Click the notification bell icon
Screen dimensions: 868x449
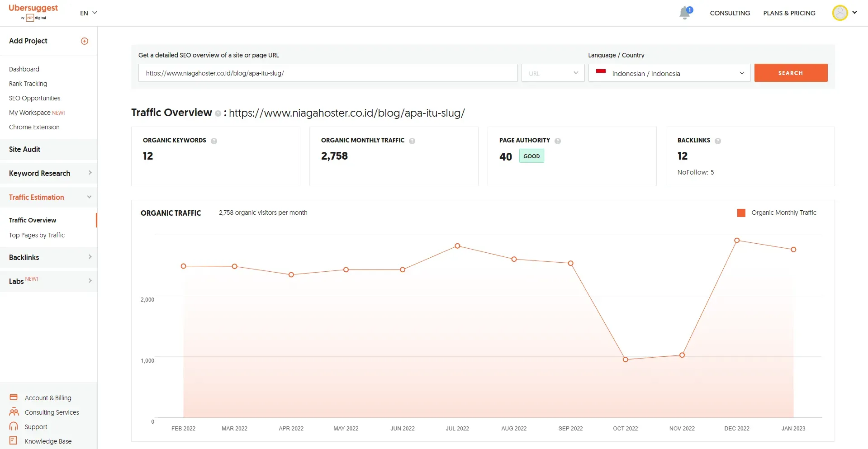(x=685, y=13)
